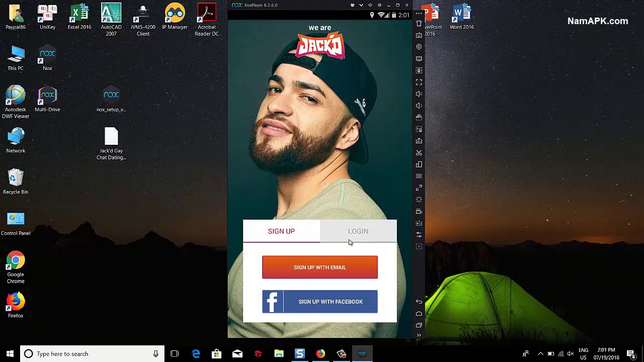Show hidden tray icons chevron in taskbar
The width and height of the screenshot is (644, 362).
tap(540, 354)
